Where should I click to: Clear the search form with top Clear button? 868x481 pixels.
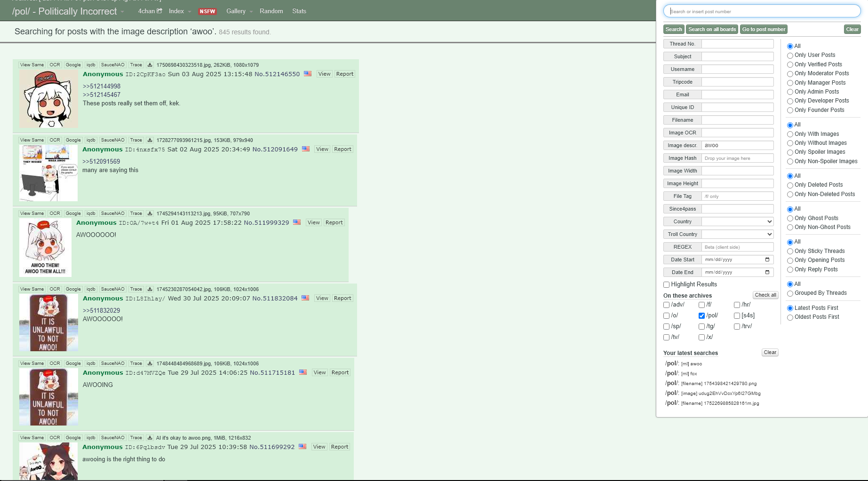point(852,29)
